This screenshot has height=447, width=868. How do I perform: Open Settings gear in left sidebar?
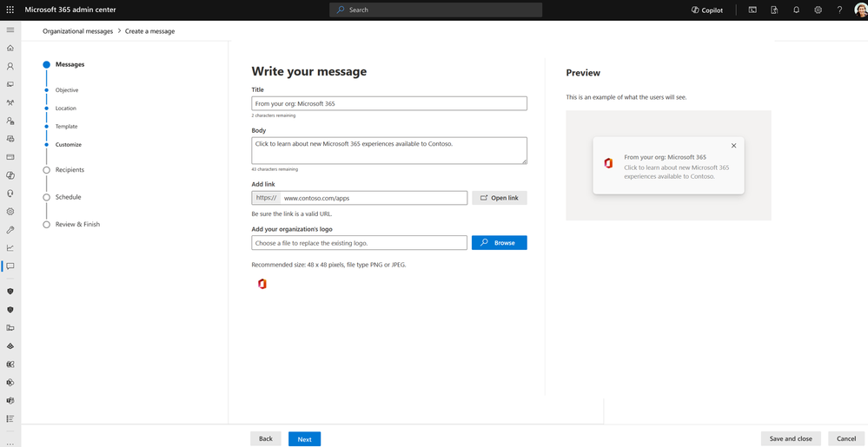10,211
